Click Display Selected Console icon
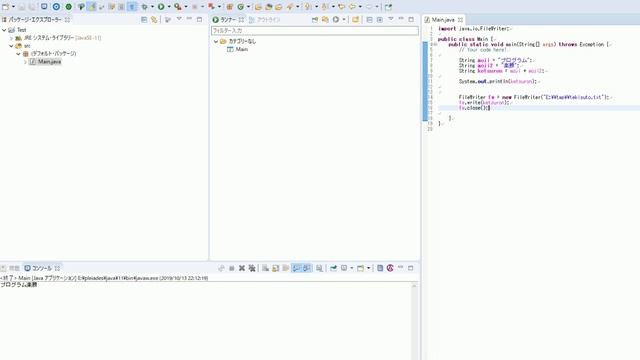640x360 pixels. (344, 268)
